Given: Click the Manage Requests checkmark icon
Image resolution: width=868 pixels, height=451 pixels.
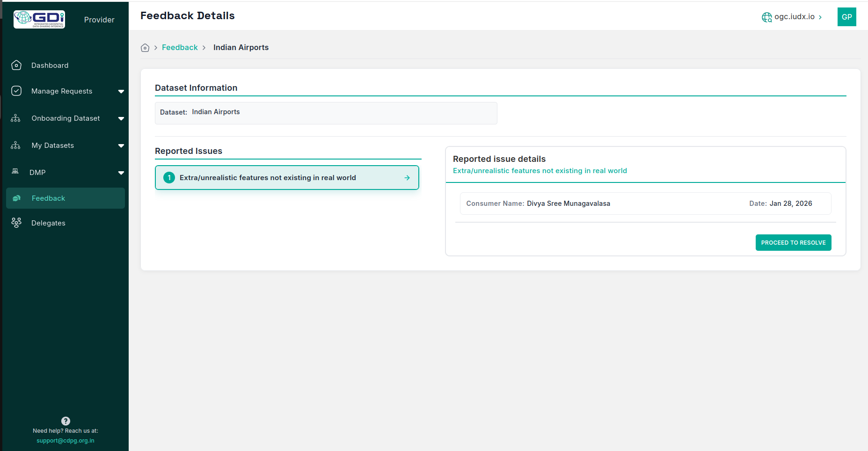Looking at the screenshot, I should coord(16,91).
